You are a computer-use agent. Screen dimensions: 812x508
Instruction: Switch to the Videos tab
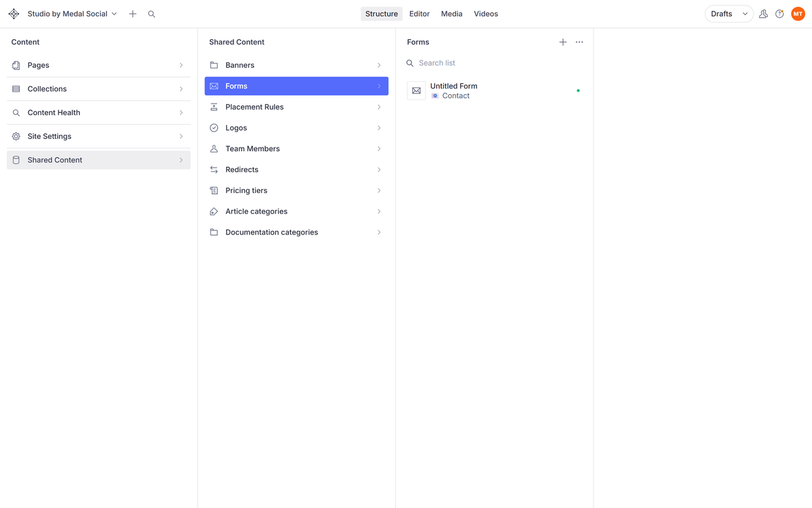click(486, 14)
